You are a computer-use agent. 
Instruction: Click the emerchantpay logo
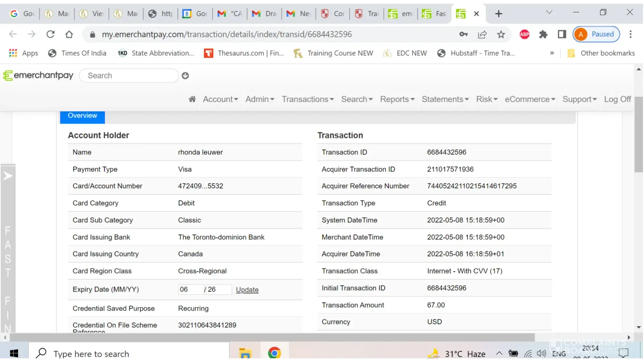(38, 75)
